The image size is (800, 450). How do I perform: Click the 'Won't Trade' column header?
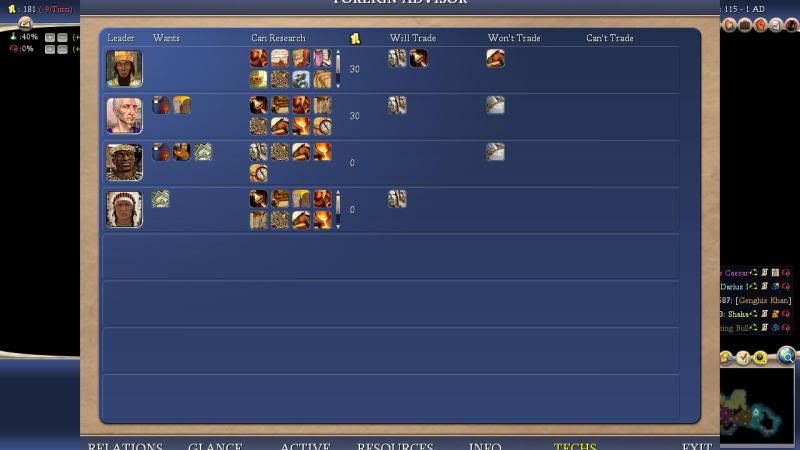(514, 38)
